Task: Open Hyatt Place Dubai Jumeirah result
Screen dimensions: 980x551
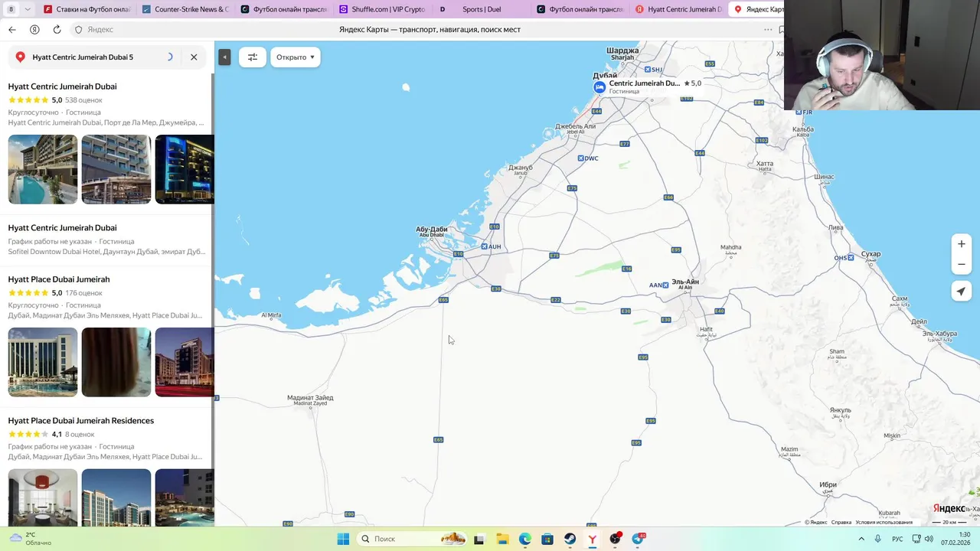Action: pos(59,279)
